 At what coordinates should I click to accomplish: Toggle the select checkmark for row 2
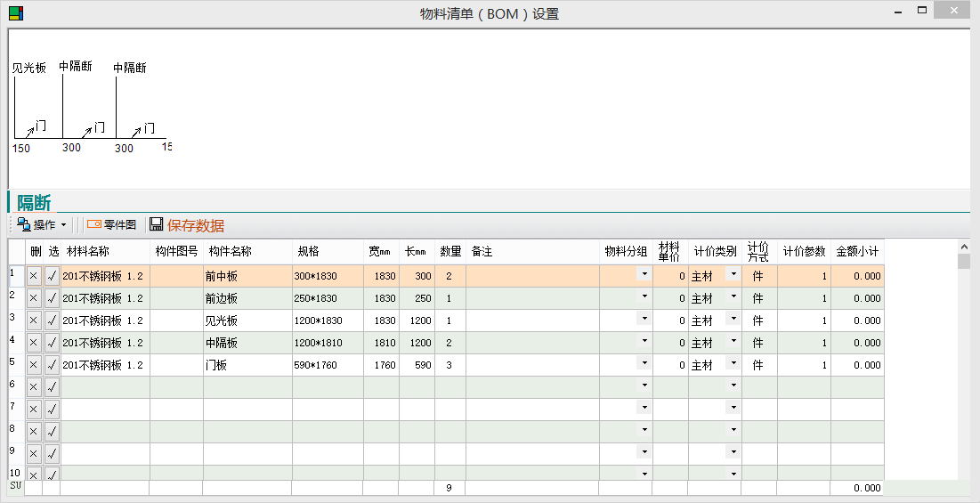(x=52, y=298)
